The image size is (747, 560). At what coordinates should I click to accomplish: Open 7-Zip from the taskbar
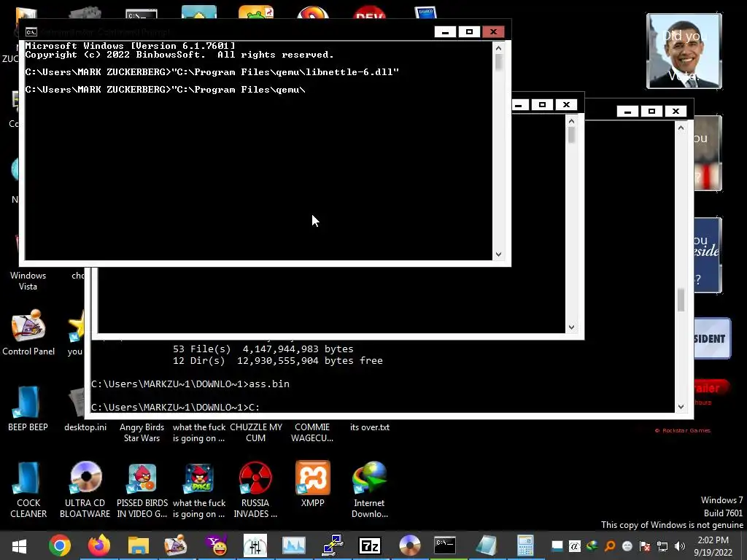pos(370,545)
